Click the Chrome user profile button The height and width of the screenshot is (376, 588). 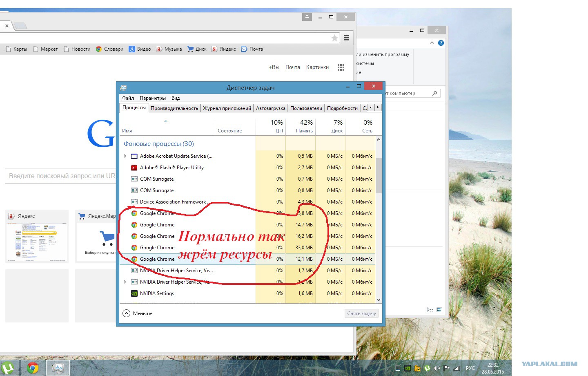(x=307, y=17)
